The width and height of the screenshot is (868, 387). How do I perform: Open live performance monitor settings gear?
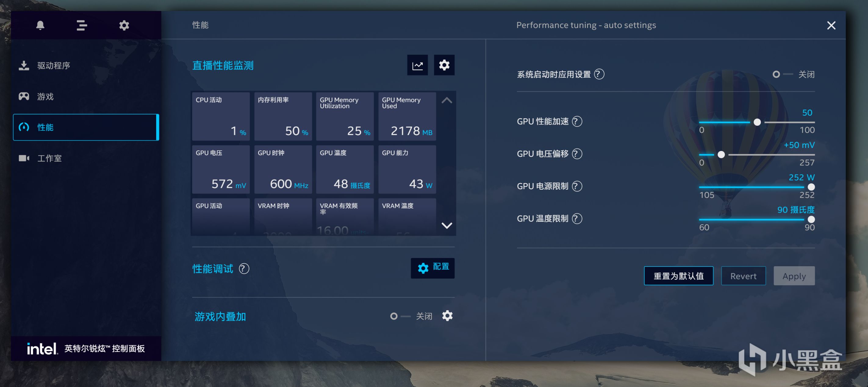pos(444,65)
